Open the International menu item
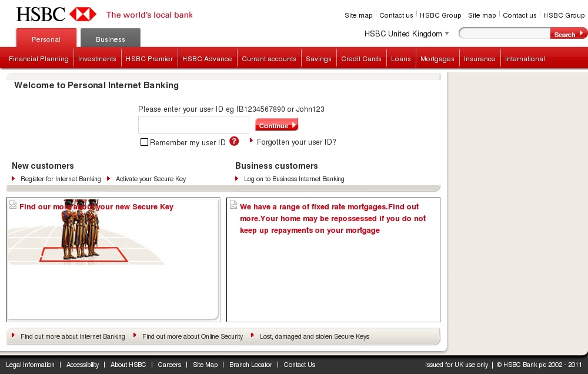Image resolution: width=588 pixels, height=374 pixels. pyautogui.click(x=525, y=59)
